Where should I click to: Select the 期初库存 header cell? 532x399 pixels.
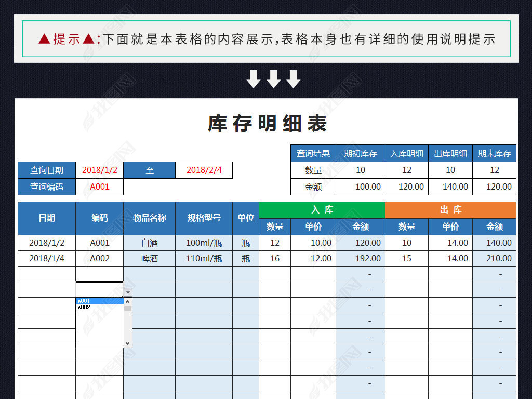click(x=361, y=153)
